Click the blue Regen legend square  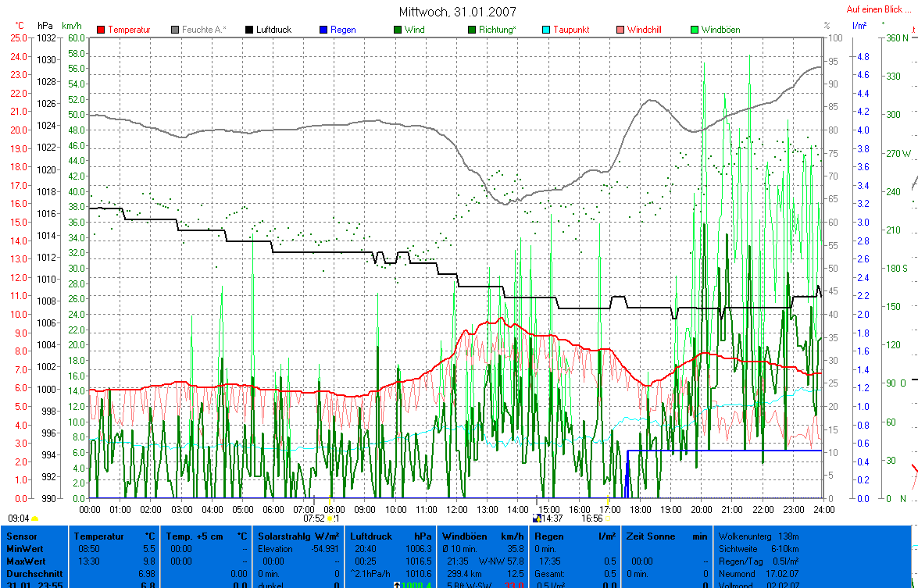point(323,30)
